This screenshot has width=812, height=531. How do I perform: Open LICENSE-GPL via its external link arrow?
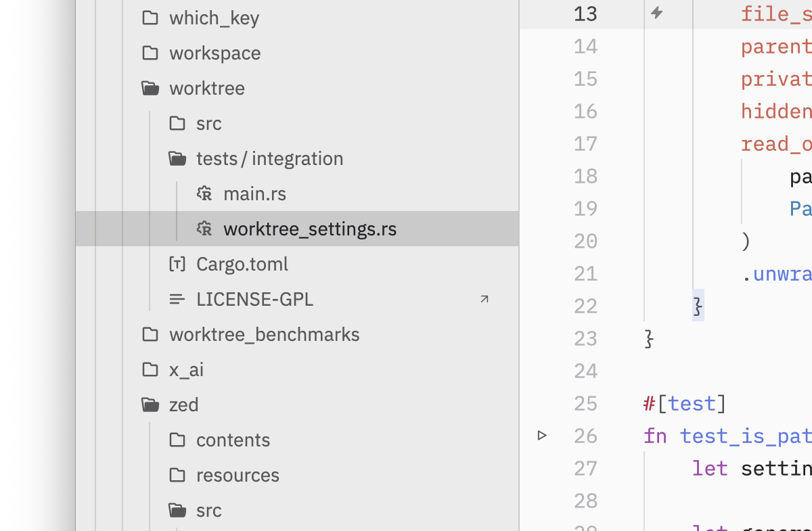tap(484, 298)
